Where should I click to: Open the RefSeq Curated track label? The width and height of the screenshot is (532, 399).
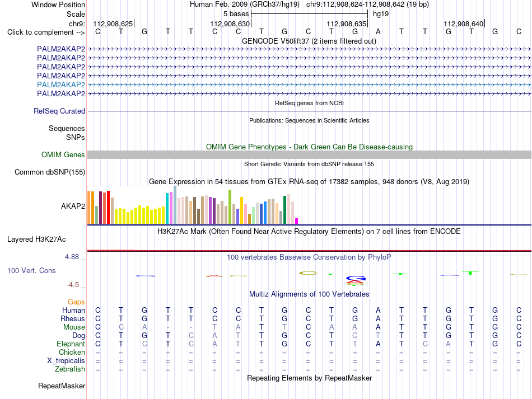59,111
